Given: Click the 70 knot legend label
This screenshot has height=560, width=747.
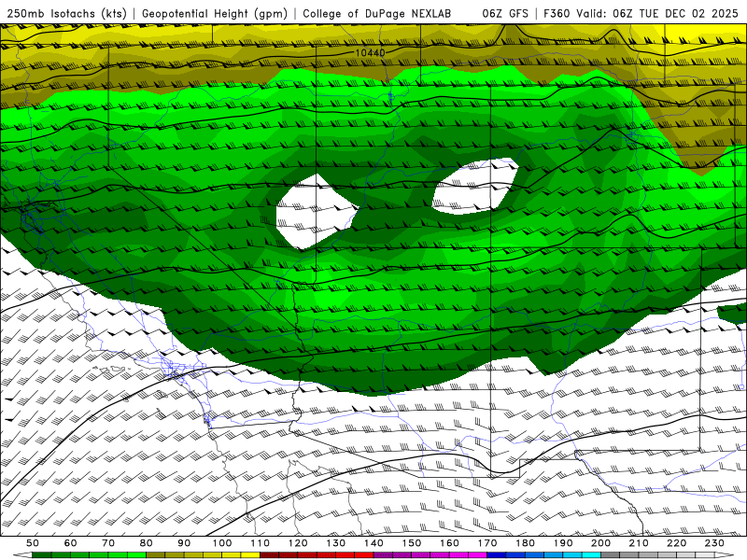Looking at the screenshot, I should [108, 543].
